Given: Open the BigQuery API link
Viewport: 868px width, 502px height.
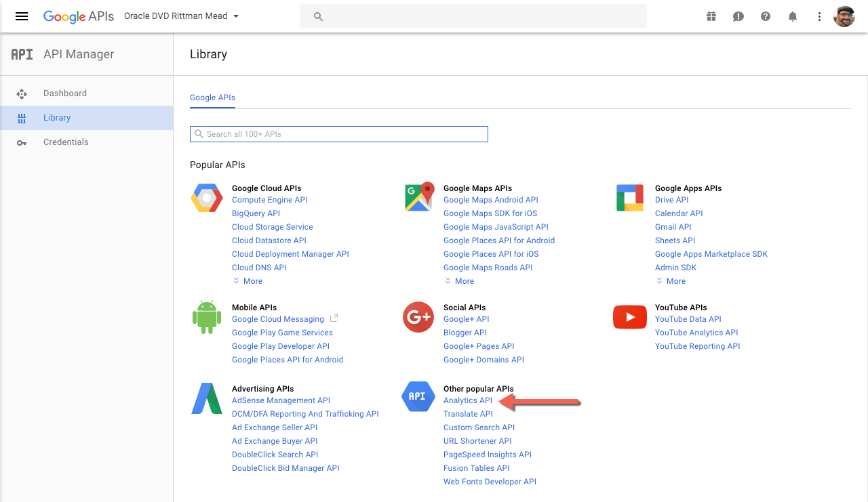Looking at the screenshot, I should [x=256, y=213].
